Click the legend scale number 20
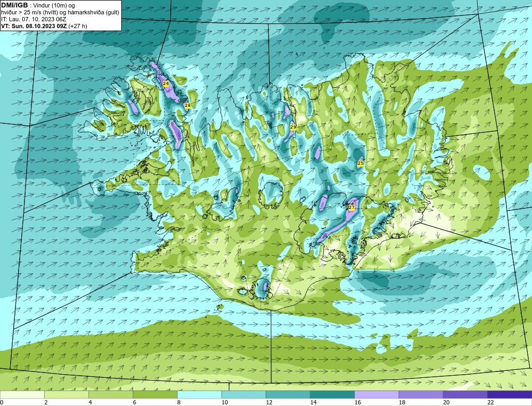Image resolution: width=532 pixels, height=406 pixels. [x=446, y=402]
